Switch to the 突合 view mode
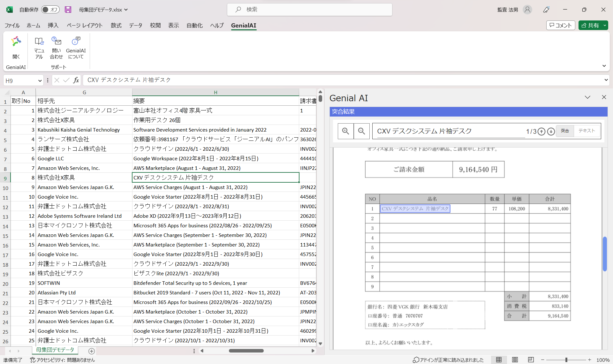Screen dimensions: 613x364 pos(565,131)
